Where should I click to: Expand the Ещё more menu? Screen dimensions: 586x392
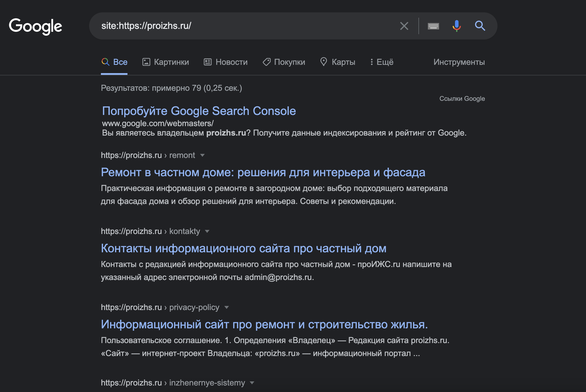point(382,62)
